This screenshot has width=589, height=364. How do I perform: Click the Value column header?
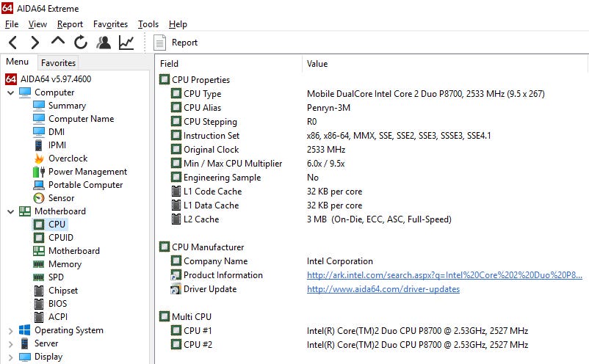click(317, 64)
